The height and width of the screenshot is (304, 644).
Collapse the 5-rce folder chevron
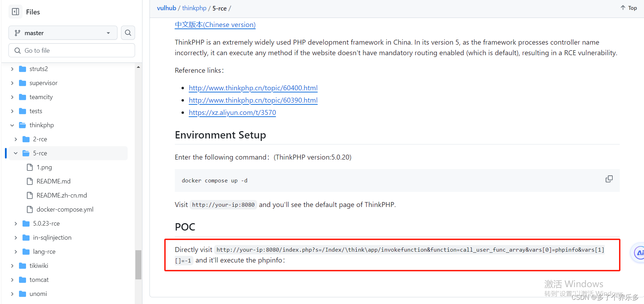click(x=16, y=153)
